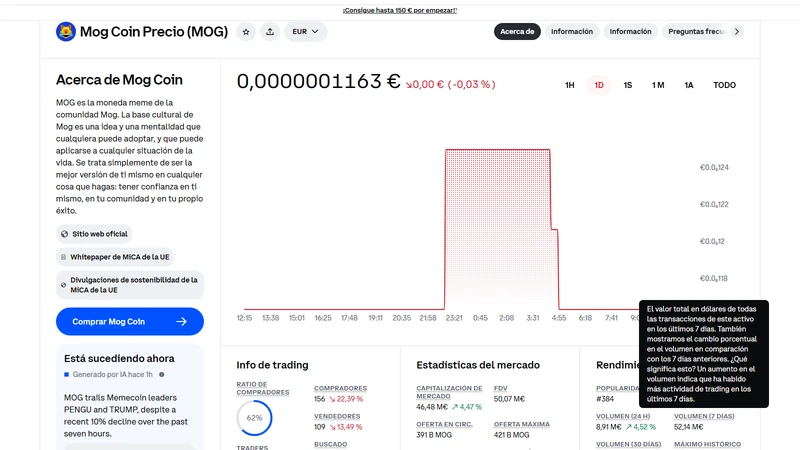
Task: Open Divulgaciones de sostenibilidad de la MiCA
Action: pos(130,285)
